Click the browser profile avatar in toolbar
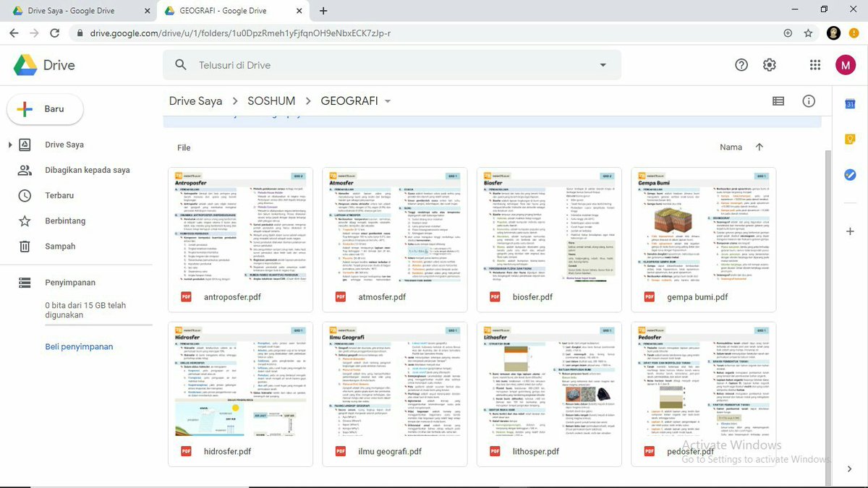Screen dimensions: 868x488 tap(833, 33)
